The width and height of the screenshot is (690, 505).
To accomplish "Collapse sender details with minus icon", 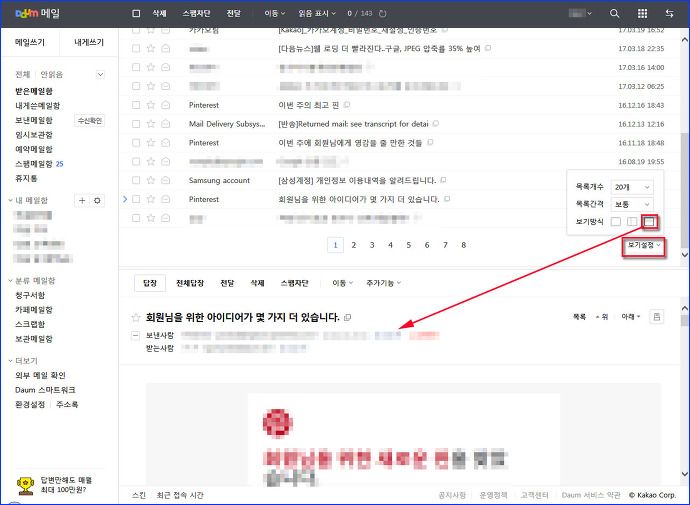I will point(136,336).
